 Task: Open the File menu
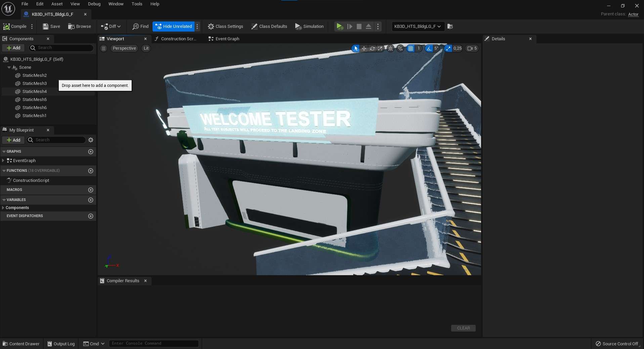coord(25,4)
